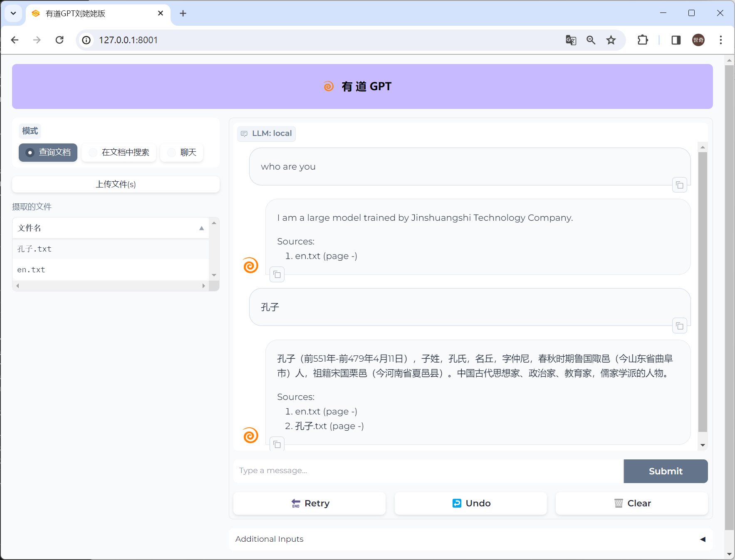This screenshot has height=560, width=735.
Task: Copy the '孔子' user message
Action: pyautogui.click(x=679, y=326)
